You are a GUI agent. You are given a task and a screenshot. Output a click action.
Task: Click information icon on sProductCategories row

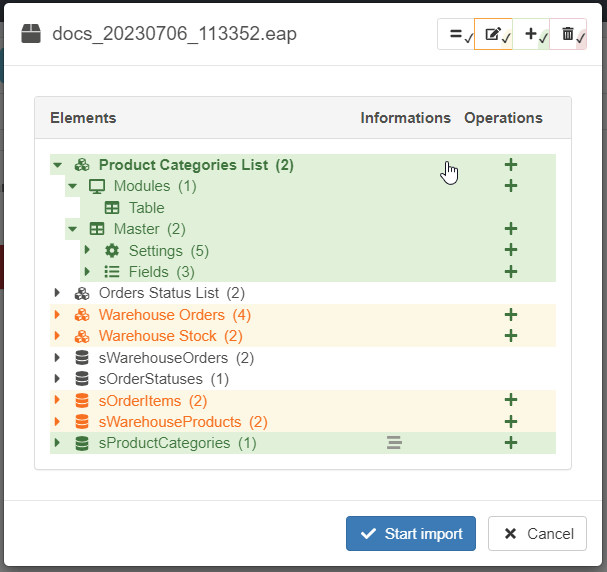[x=394, y=443]
